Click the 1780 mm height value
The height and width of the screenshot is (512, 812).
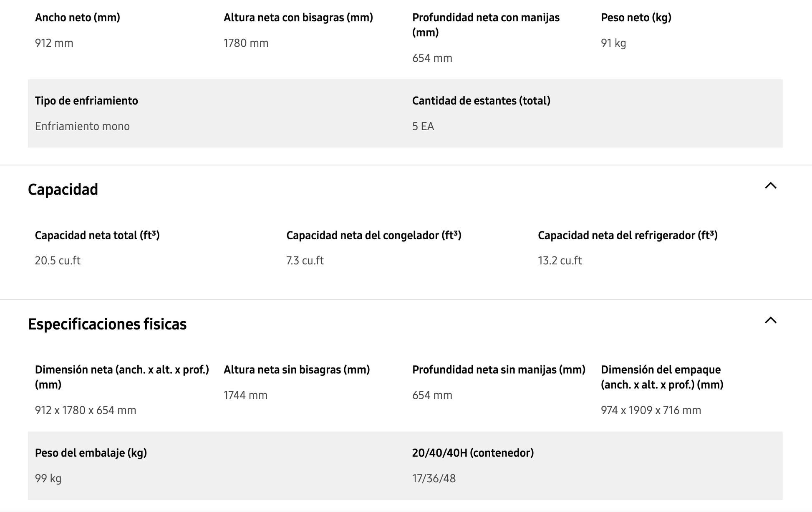click(246, 43)
